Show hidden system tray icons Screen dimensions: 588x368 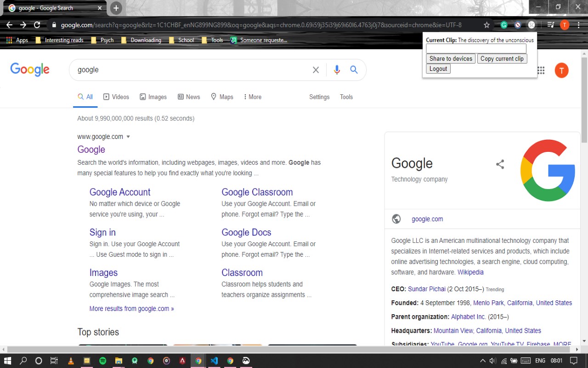pyautogui.click(x=482, y=361)
